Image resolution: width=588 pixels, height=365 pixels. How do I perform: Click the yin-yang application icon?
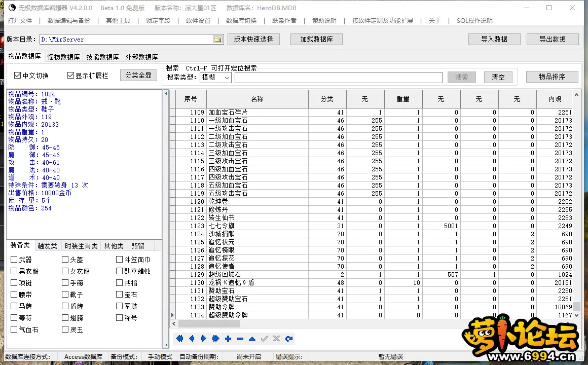(12, 8)
